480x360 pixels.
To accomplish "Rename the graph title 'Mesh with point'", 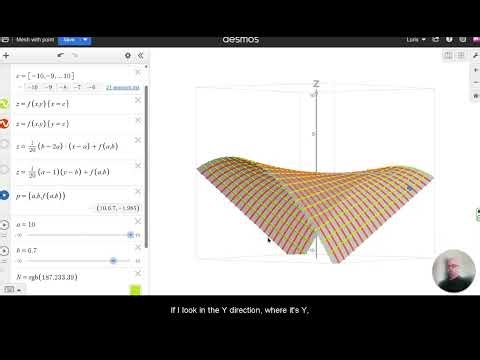I will tap(35, 40).
